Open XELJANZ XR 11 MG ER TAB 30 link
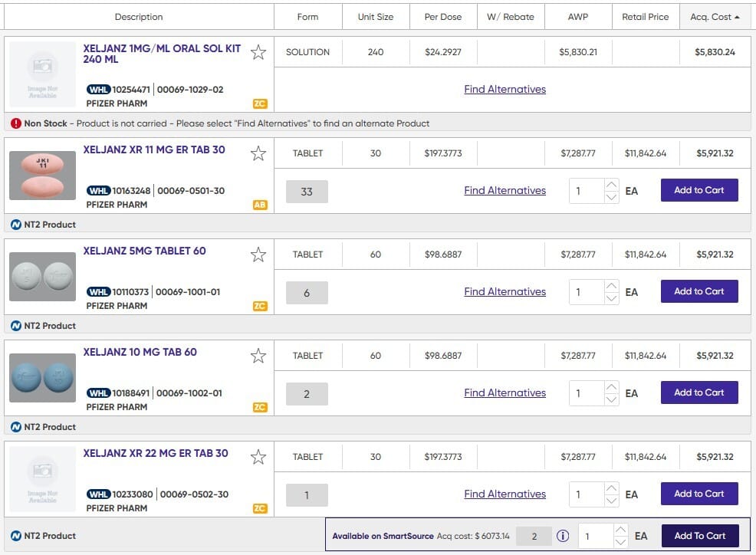Image resolution: width=756 pixels, height=555 pixels. point(154,150)
